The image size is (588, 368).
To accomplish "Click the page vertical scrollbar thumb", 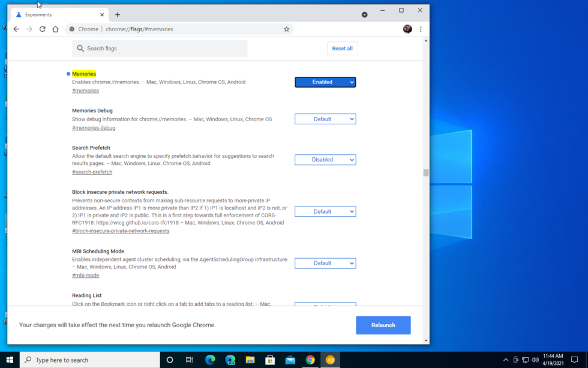I will pos(426,173).
